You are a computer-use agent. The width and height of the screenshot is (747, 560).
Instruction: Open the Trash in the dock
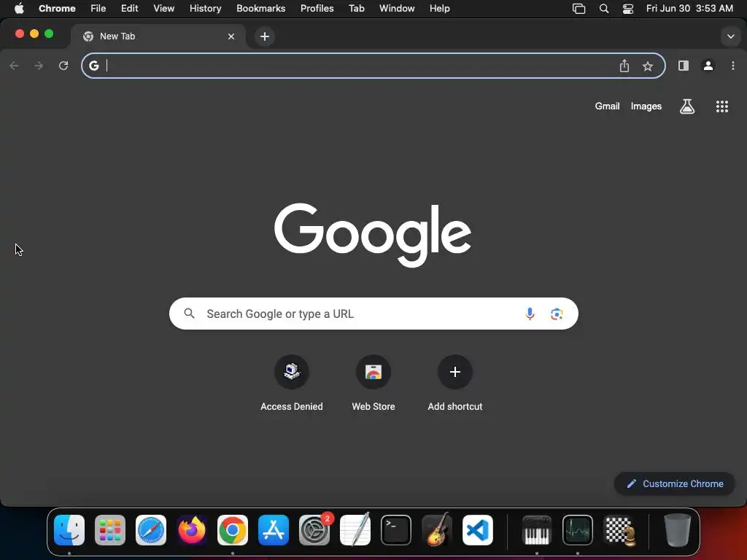678,530
